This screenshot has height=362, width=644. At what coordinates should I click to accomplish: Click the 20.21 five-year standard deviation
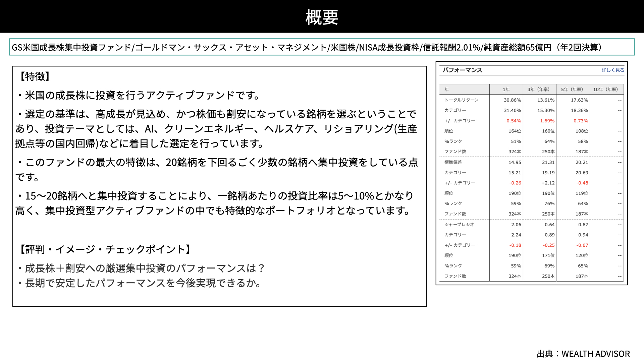pyautogui.click(x=582, y=162)
